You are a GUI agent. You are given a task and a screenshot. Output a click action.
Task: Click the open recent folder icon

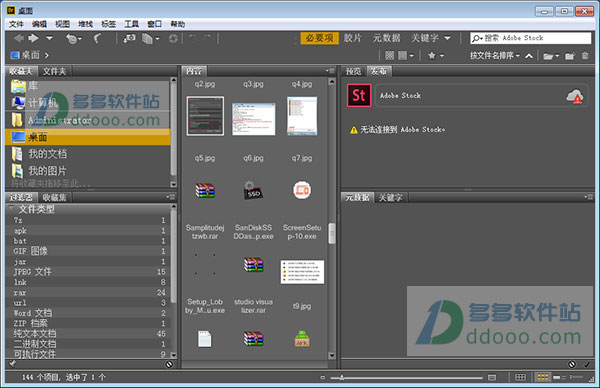click(548, 56)
